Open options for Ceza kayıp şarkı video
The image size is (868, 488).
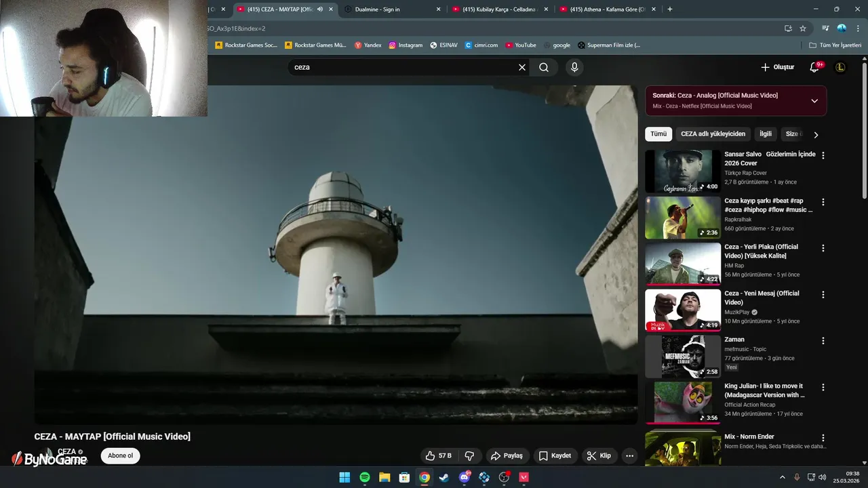[823, 202]
